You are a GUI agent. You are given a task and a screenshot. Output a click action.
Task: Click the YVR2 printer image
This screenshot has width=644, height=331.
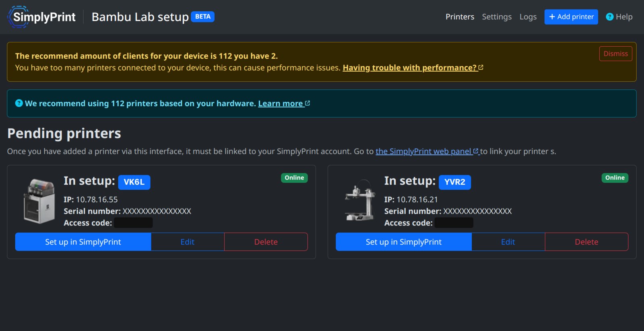pos(360,200)
